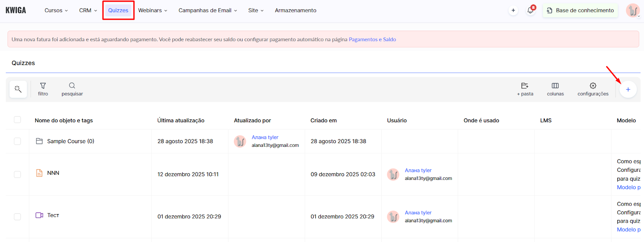
Task: Open the notifications bell
Action: click(530, 10)
